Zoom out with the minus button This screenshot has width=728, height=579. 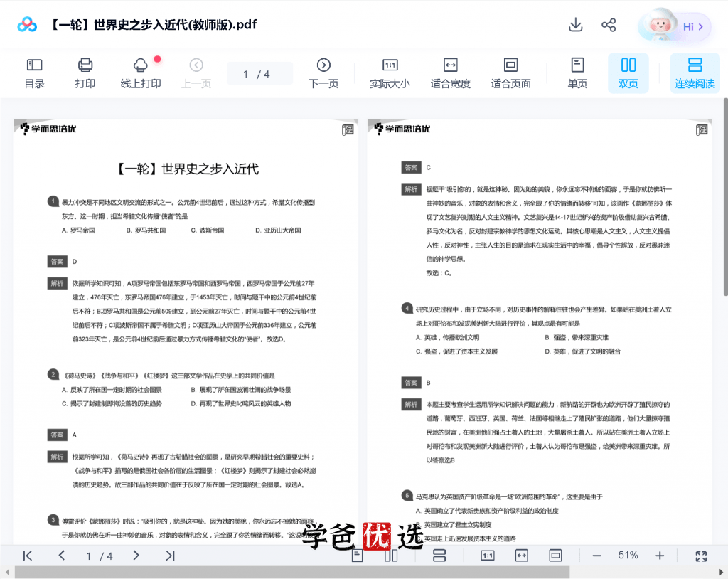click(597, 556)
